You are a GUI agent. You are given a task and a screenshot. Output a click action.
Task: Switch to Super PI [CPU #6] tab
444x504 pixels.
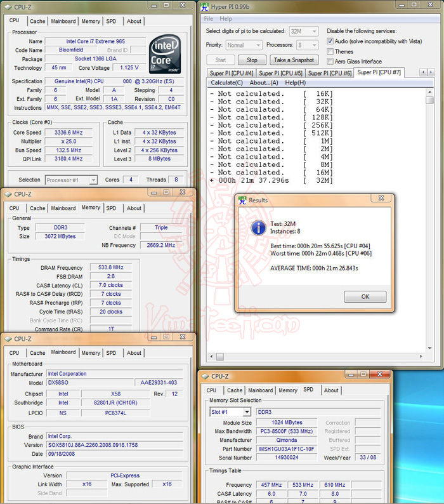330,73
